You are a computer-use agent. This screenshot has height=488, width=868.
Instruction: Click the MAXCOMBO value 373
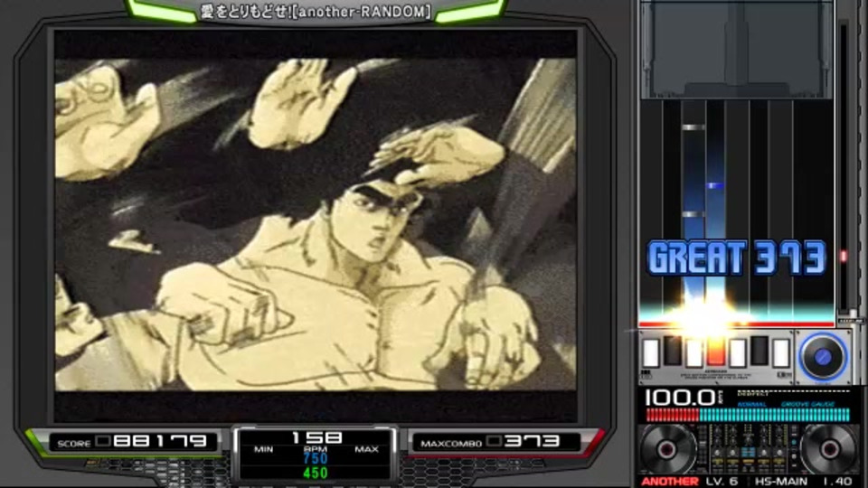[x=533, y=441]
